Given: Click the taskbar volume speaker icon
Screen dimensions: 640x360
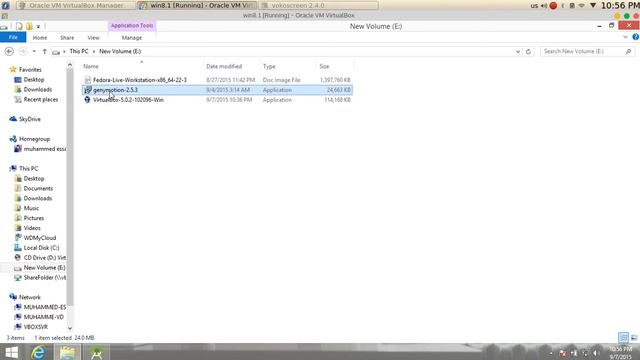Looking at the screenshot, I should pyautogui.click(x=596, y=353).
